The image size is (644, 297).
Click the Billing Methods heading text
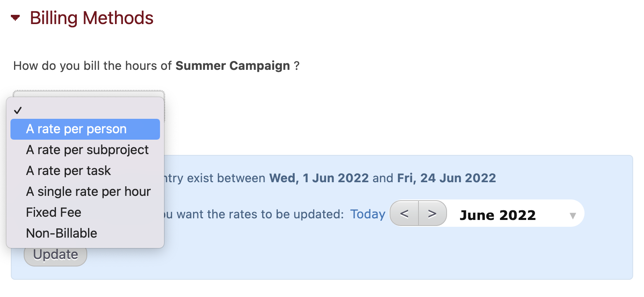click(92, 18)
